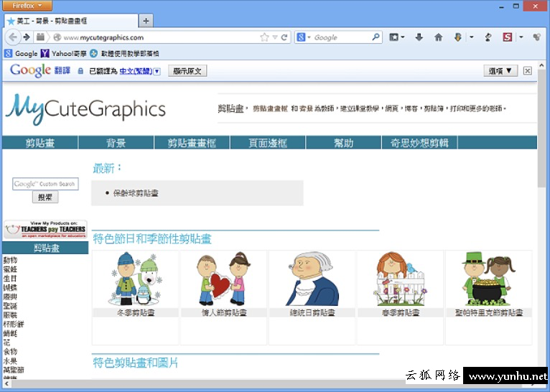Open the dropdown arrow beside the red S icon
Screen dimensions: 550x392
[x=521, y=37]
